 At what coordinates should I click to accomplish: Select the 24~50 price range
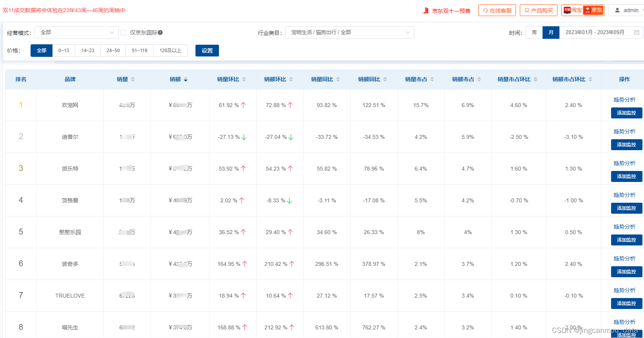[x=113, y=51]
